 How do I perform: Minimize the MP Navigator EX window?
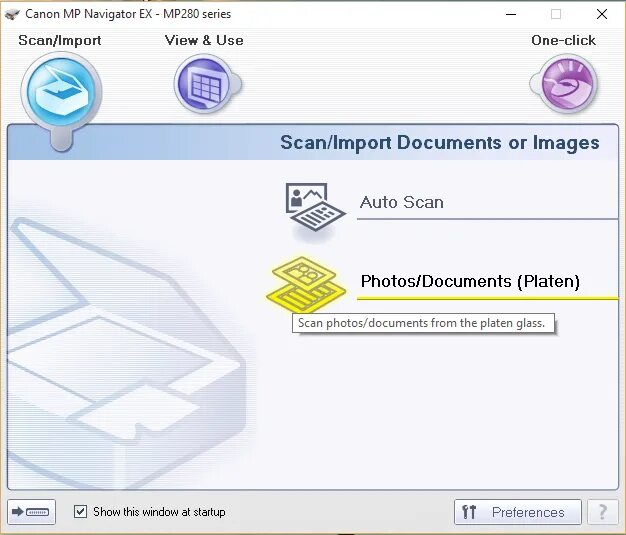pyautogui.click(x=511, y=14)
